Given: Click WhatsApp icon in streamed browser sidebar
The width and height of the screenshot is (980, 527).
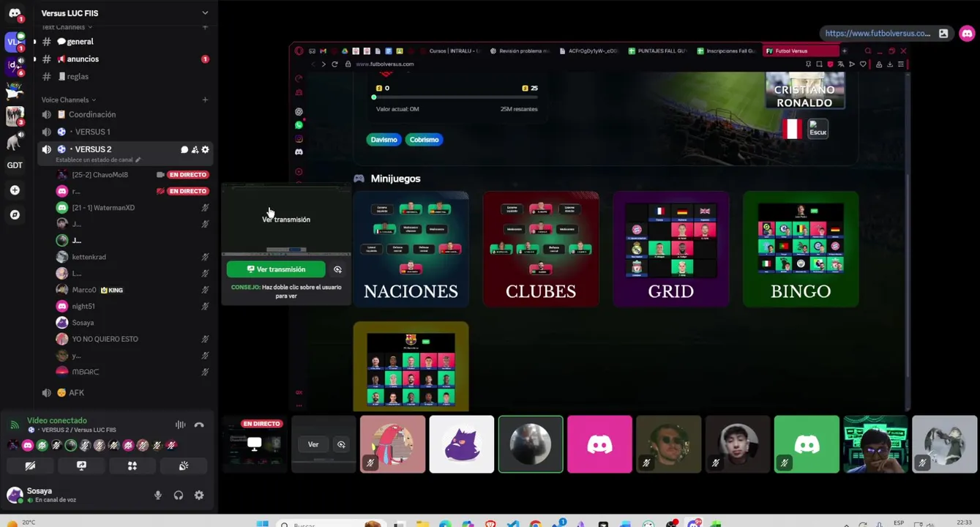Looking at the screenshot, I should [x=299, y=125].
